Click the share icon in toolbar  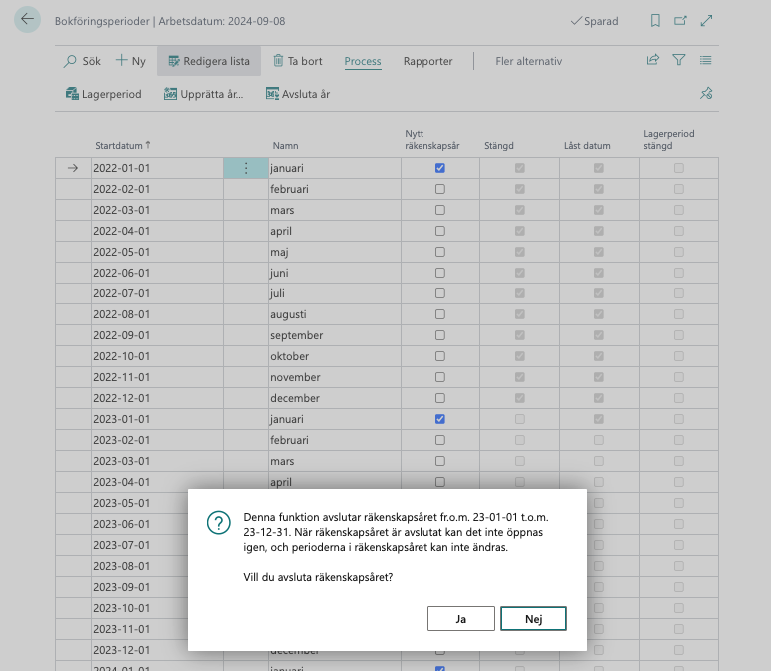pyautogui.click(x=653, y=61)
